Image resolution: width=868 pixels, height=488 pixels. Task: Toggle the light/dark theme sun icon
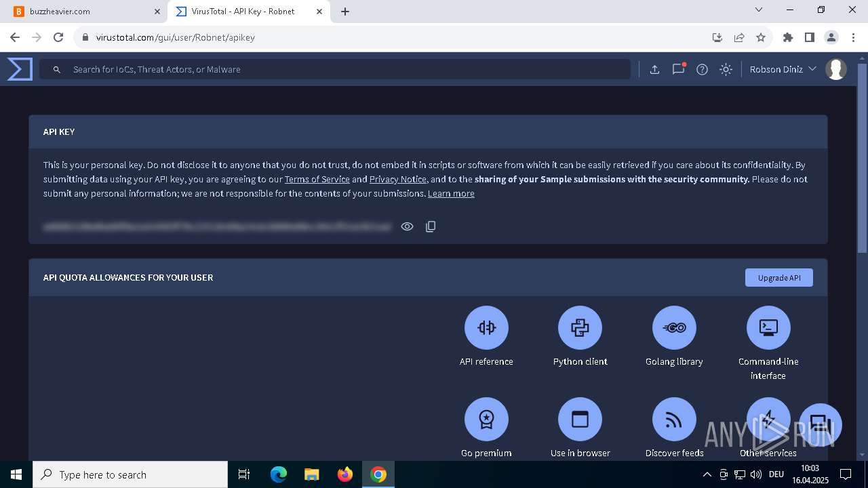pos(726,69)
